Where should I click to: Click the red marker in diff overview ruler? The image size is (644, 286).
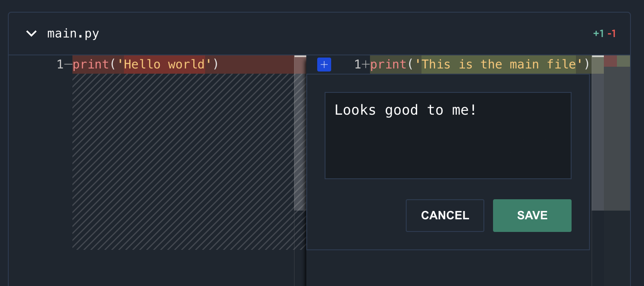(x=610, y=61)
